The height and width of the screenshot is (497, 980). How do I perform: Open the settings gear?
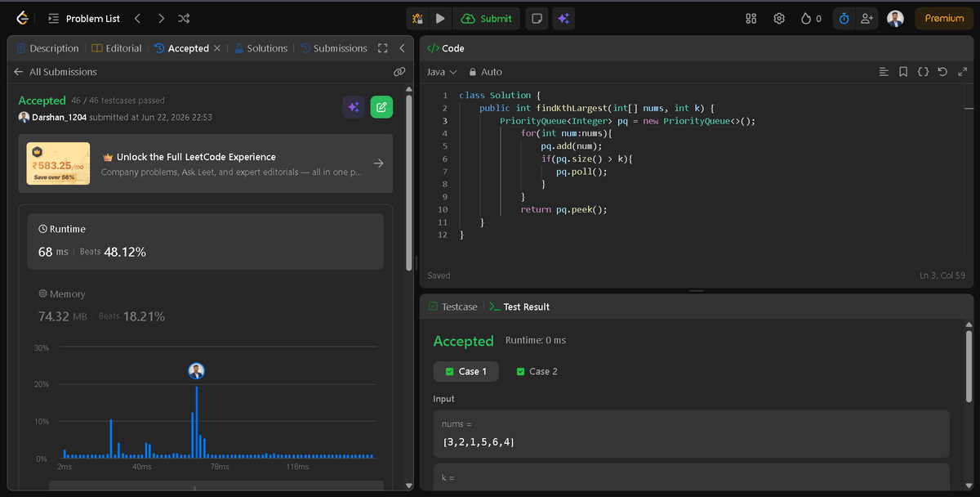coord(779,18)
